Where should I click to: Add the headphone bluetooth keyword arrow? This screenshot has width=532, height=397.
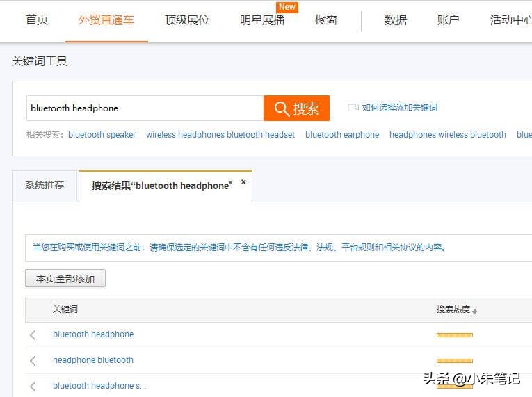(33, 360)
